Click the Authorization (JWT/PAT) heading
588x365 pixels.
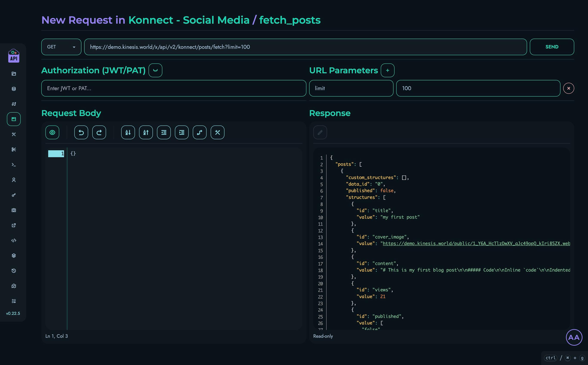tap(94, 70)
